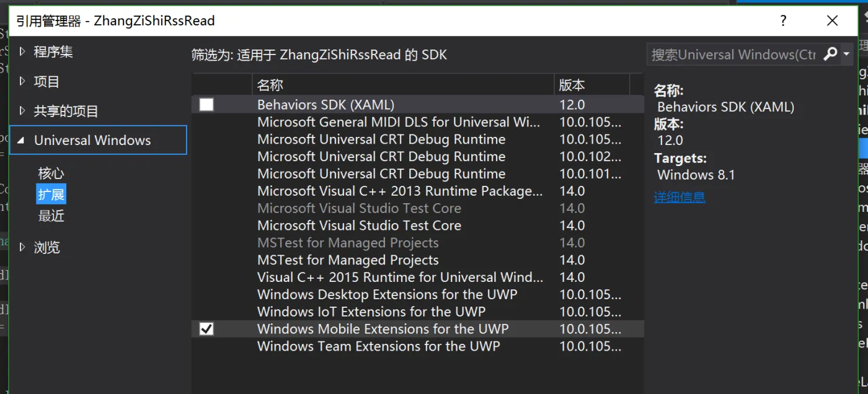
Task: Open the 详细信息 link
Action: 680,197
